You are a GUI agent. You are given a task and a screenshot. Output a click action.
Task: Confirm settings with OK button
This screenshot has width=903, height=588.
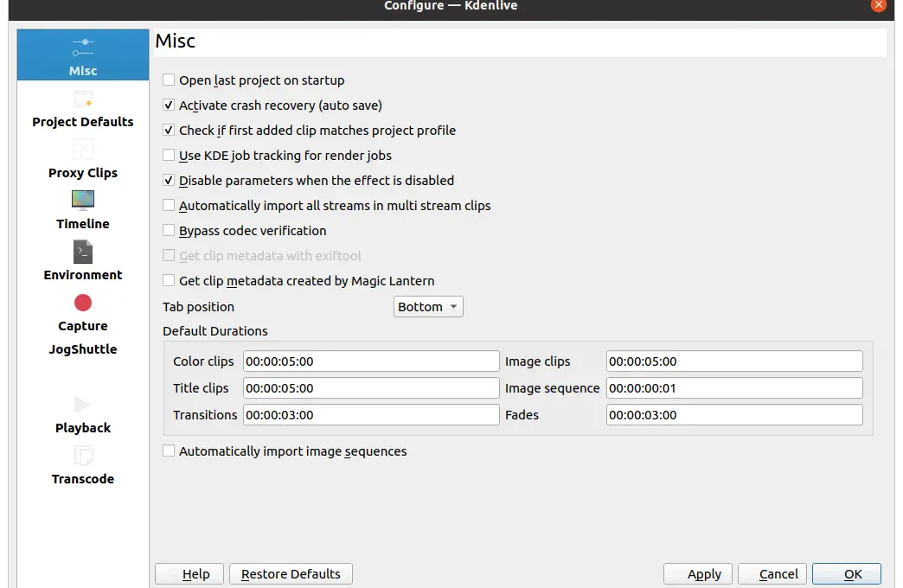point(847,573)
